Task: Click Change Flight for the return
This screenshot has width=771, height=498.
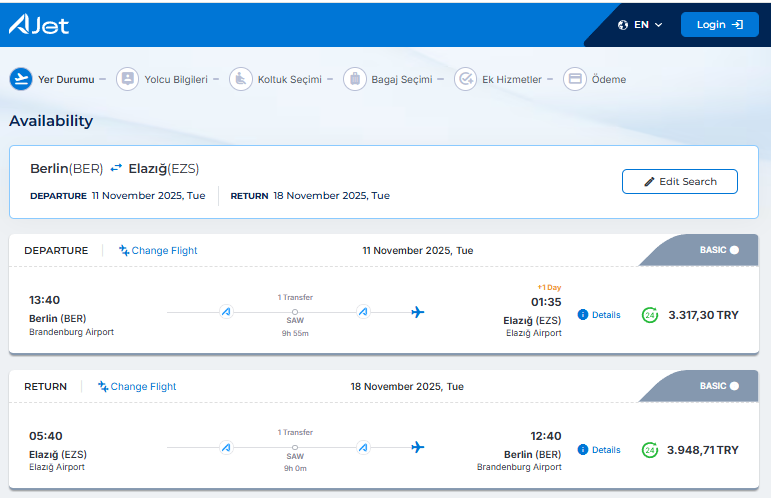Action: coord(137,386)
